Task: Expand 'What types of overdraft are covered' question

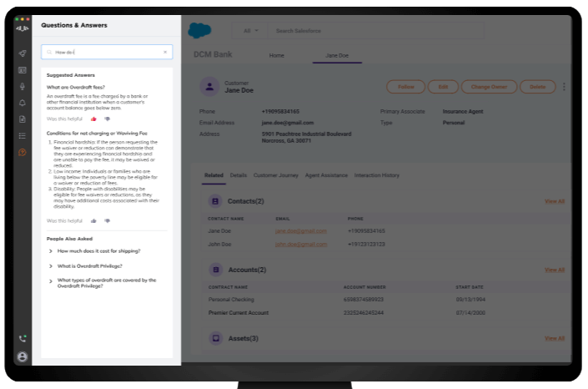Action: 51,281
